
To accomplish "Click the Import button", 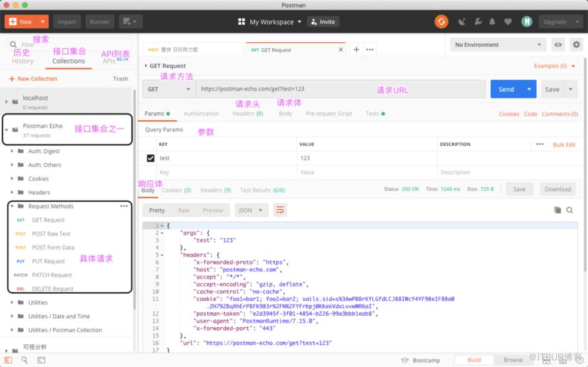I will (67, 22).
